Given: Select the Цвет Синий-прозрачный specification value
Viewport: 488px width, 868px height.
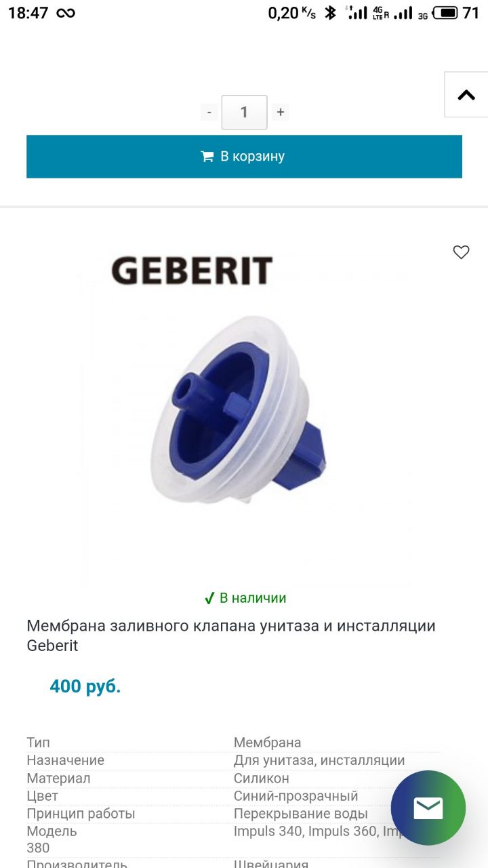Looking at the screenshot, I should [x=296, y=796].
